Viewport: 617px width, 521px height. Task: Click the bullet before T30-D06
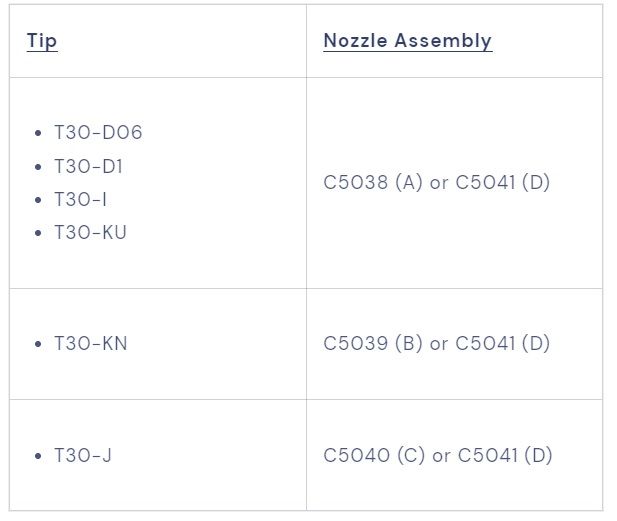(38, 133)
